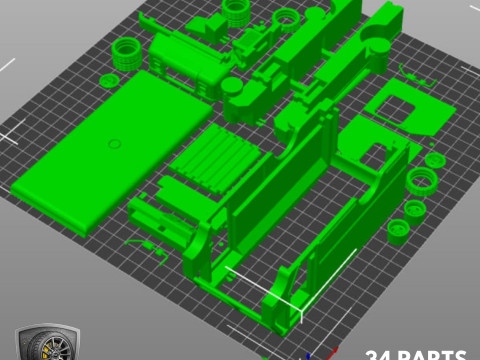Select the thin wire bracket part at top right
This screenshot has height=360, width=480.
418,77
